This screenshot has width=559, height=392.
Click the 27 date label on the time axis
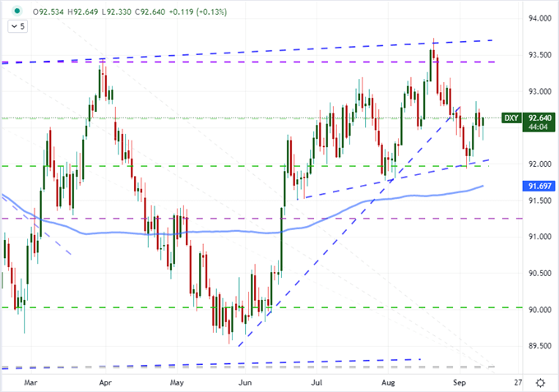point(518,383)
